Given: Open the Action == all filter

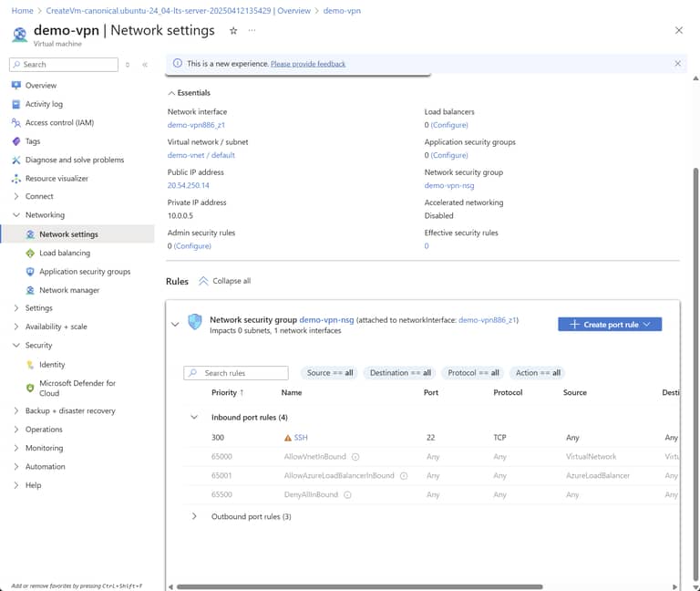Looking at the screenshot, I should tap(538, 372).
